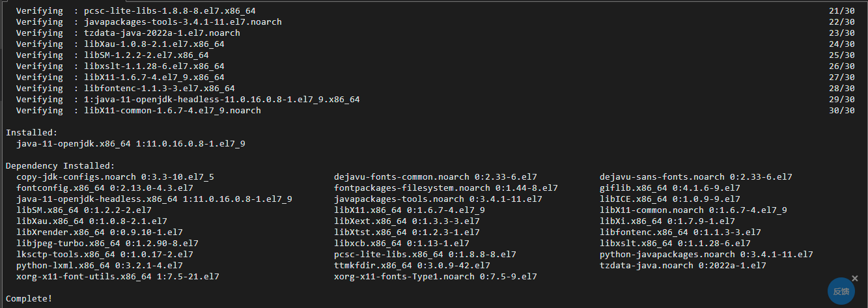The width and height of the screenshot is (868, 308).
Task: Click the 30/30 verification counter
Action: pos(842,110)
